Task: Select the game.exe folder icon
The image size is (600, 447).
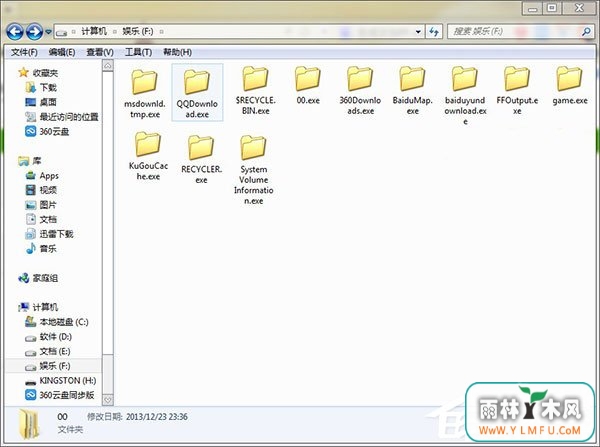Action: (x=569, y=79)
